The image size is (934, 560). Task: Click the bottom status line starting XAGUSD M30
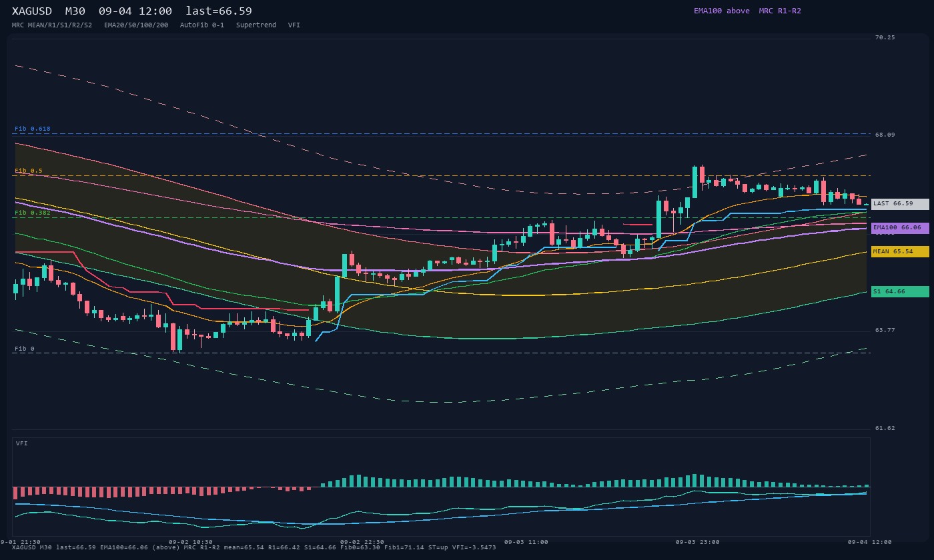pyautogui.click(x=254, y=547)
